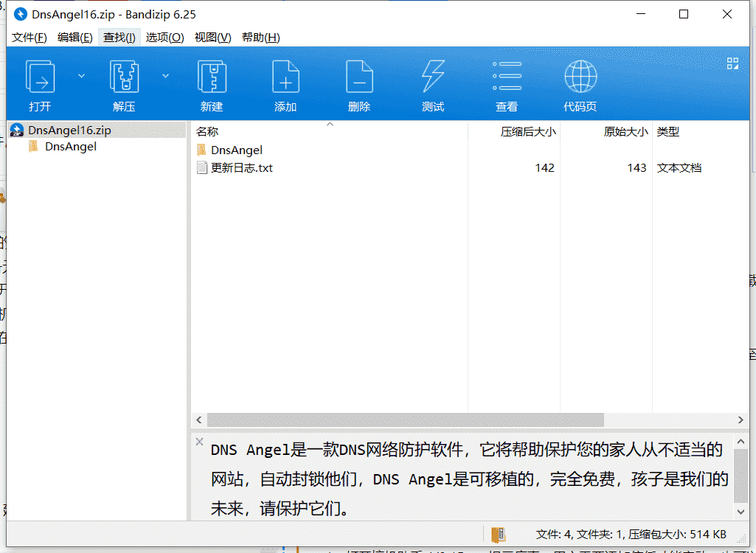
Task: Click the 解压 (Extract) toolbar icon
Action: pos(125,77)
